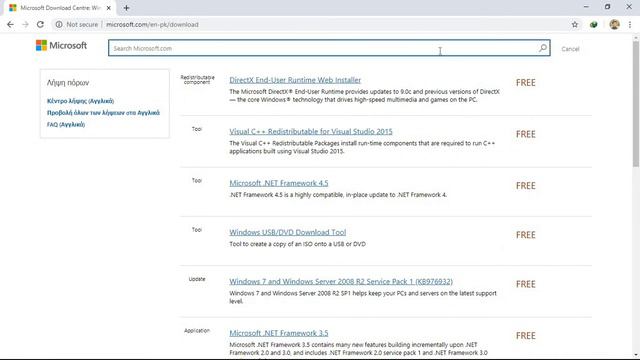
Task: Open Visual C++ Redistributable for Visual Studio 2015
Action: coord(311,131)
